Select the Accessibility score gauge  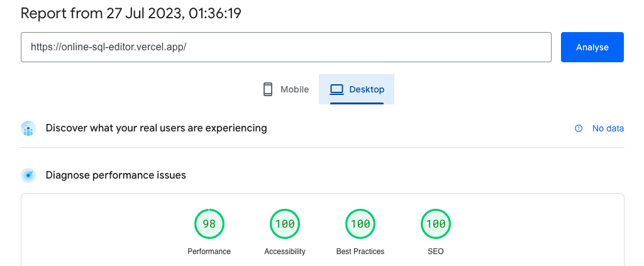pos(285,224)
